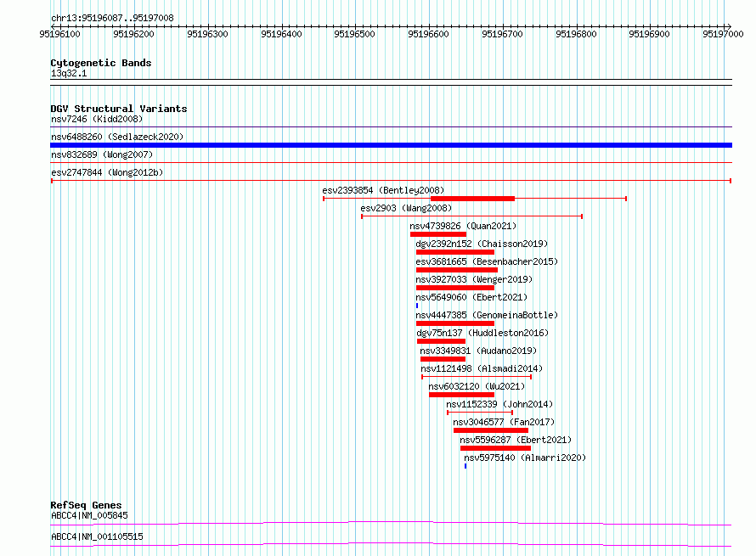The width and height of the screenshot is (756, 556).
Task: Click the red bar under nsv3046577
Action: coord(491,430)
